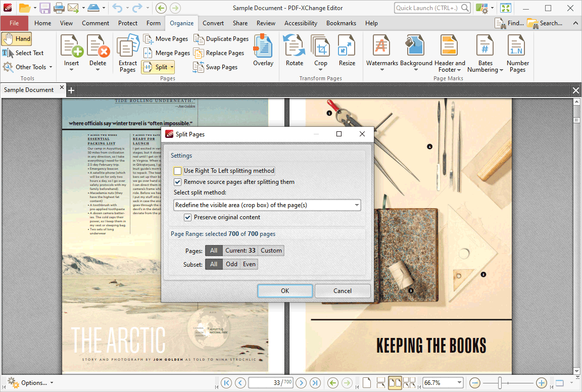Image resolution: width=582 pixels, height=392 pixels.
Task: Open the Number Pages tool
Action: 517,53
